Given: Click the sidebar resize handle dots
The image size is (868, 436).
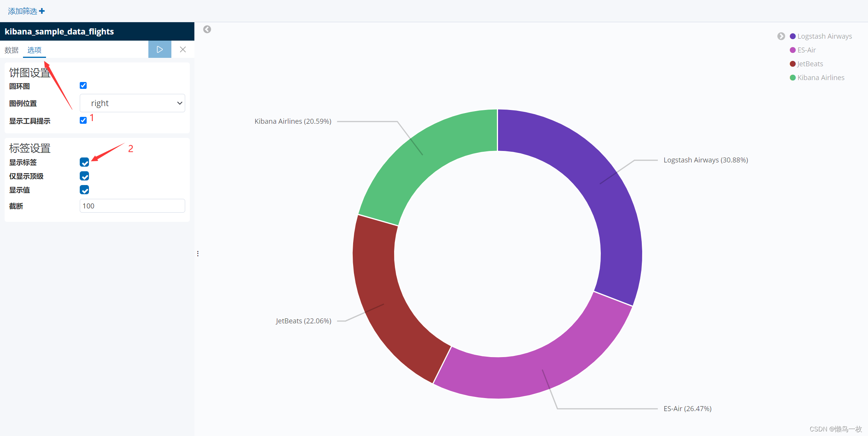Looking at the screenshot, I should 198,254.
